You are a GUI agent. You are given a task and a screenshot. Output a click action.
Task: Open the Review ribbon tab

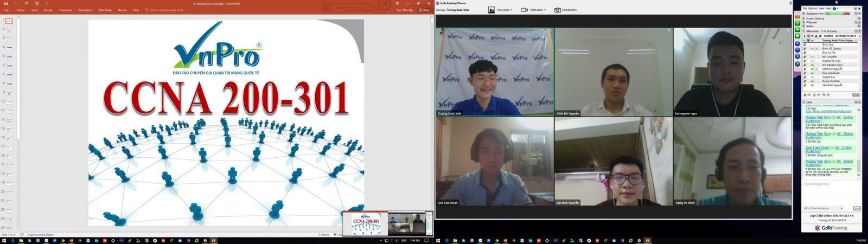point(122,10)
